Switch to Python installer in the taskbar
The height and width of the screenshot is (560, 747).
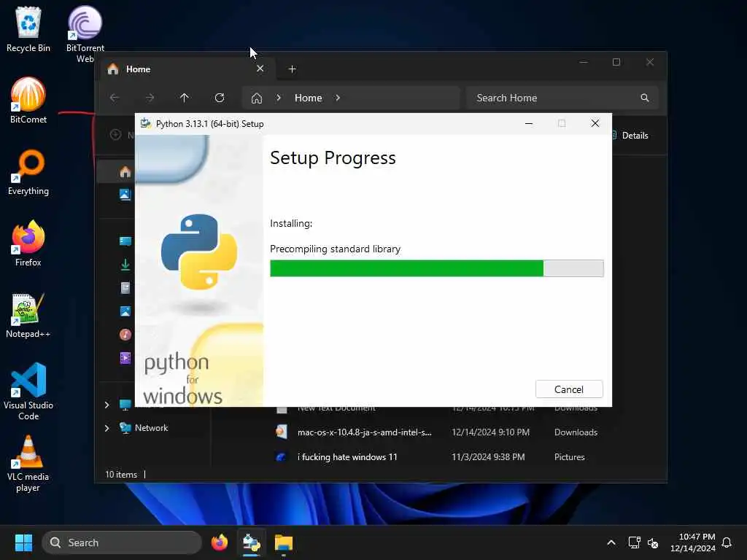(x=251, y=542)
